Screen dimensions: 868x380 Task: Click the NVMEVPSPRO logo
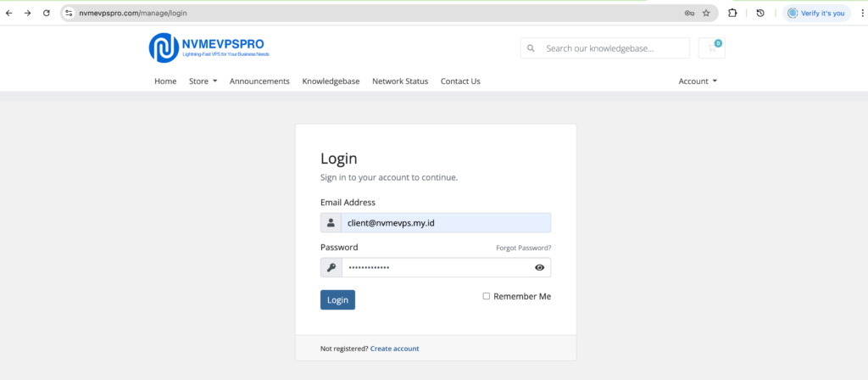209,47
